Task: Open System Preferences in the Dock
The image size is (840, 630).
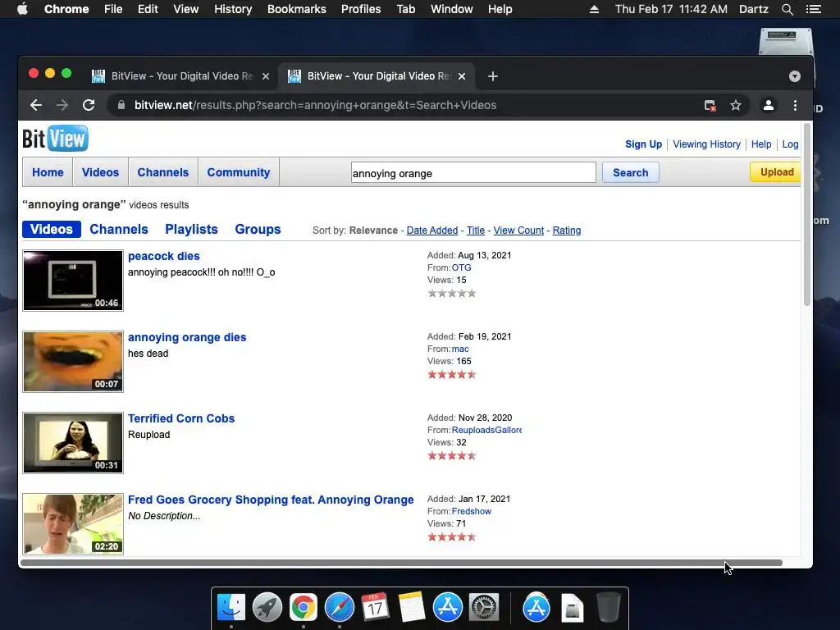Action: [484, 608]
